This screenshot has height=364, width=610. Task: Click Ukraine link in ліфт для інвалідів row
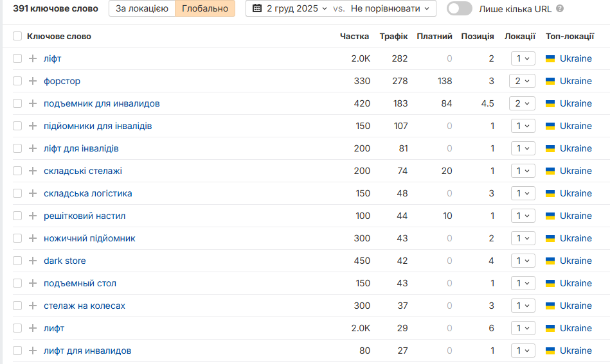coord(576,148)
